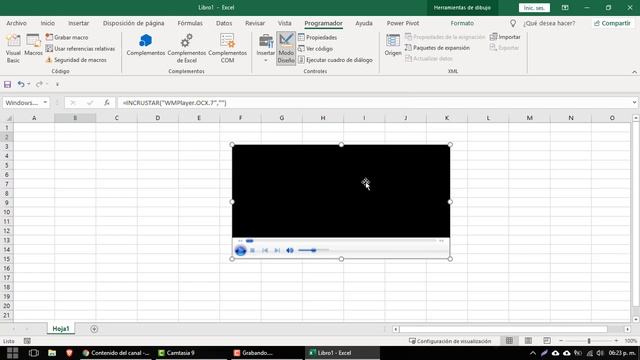Adjust the media player volume slider
The height and width of the screenshot is (360, 640).
[x=313, y=250]
